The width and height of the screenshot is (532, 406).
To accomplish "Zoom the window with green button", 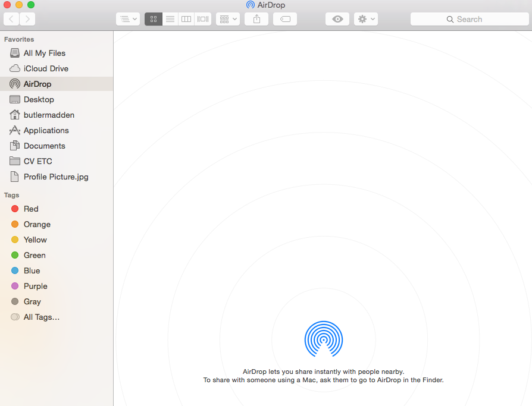I will pyautogui.click(x=31, y=5).
